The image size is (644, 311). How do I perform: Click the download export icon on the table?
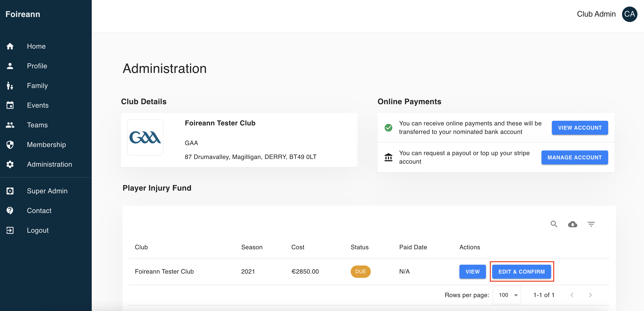pos(573,224)
